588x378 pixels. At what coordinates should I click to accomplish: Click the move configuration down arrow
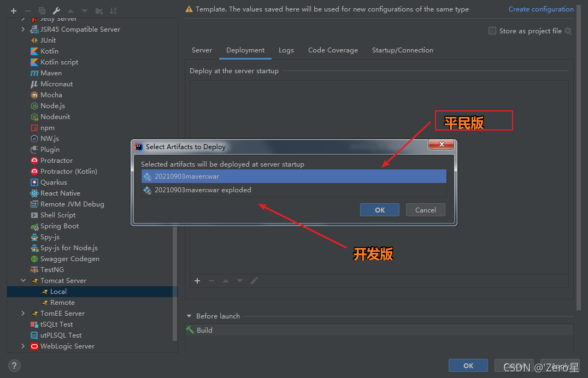click(x=85, y=11)
